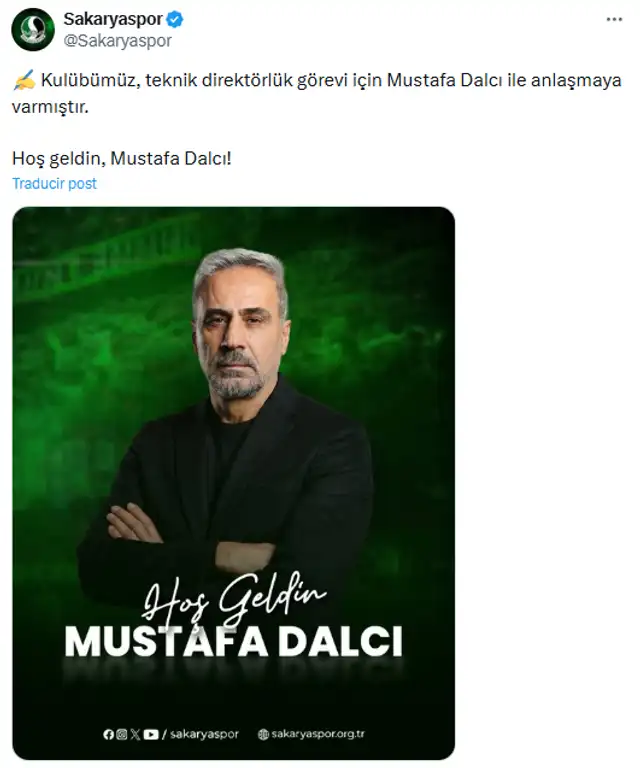Click the /sakaryaspor social handle text

(x=200, y=734)
